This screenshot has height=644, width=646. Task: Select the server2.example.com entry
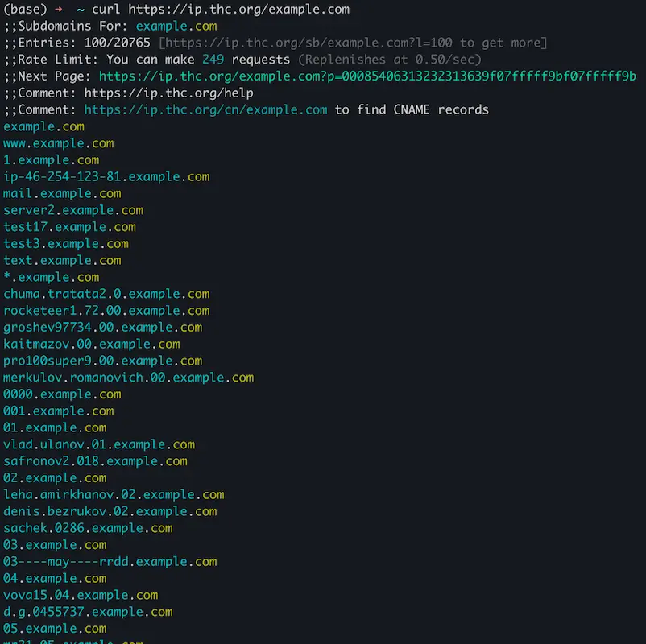tap(72, 210)
